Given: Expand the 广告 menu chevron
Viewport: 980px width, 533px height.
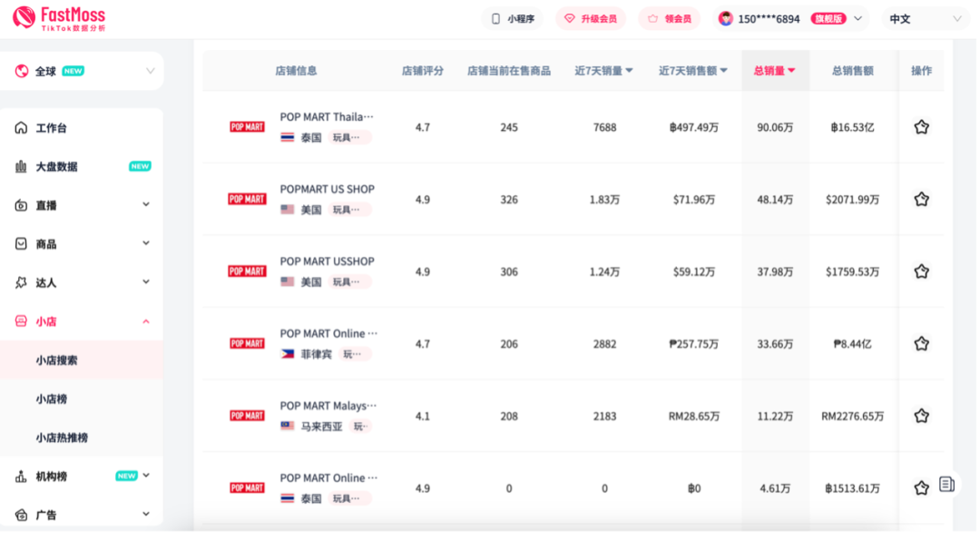Looking at the screenshot, I should [145, 514].
